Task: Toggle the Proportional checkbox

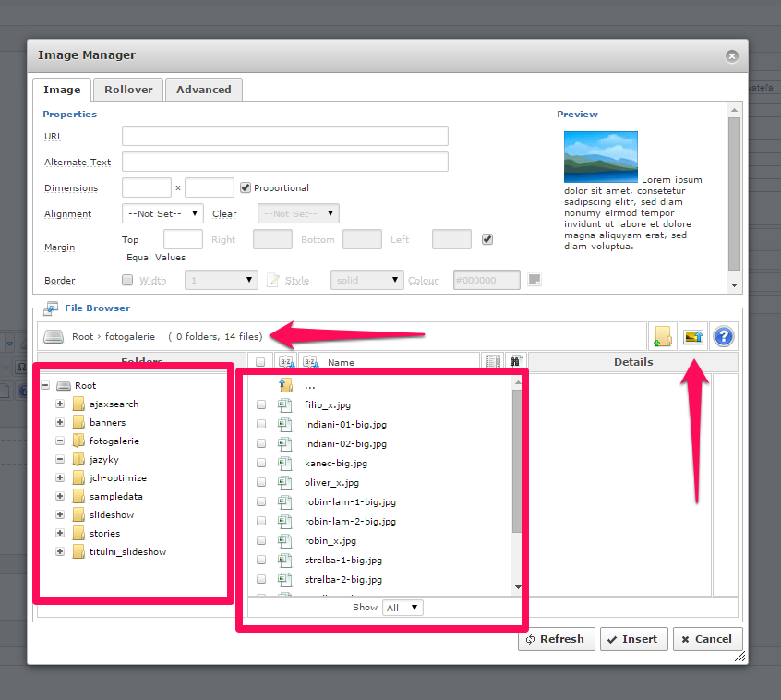Action: click(x=246, y=187)
